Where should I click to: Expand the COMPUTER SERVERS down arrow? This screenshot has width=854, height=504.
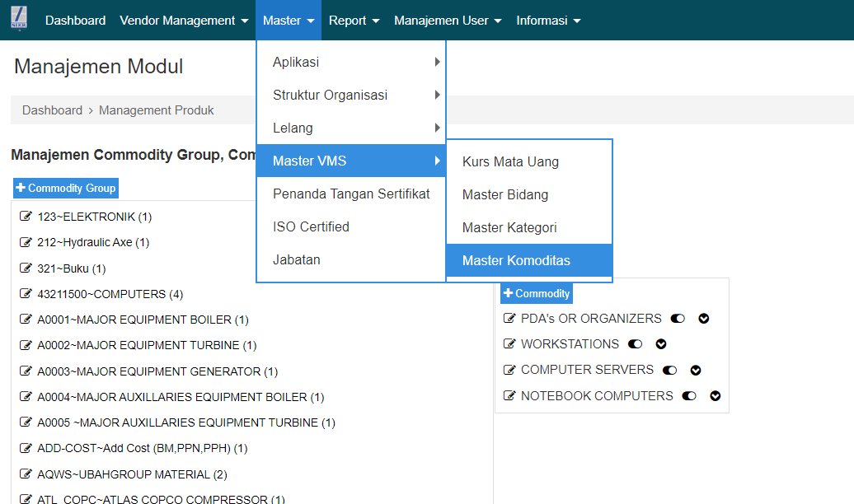[x=696, y=371]
